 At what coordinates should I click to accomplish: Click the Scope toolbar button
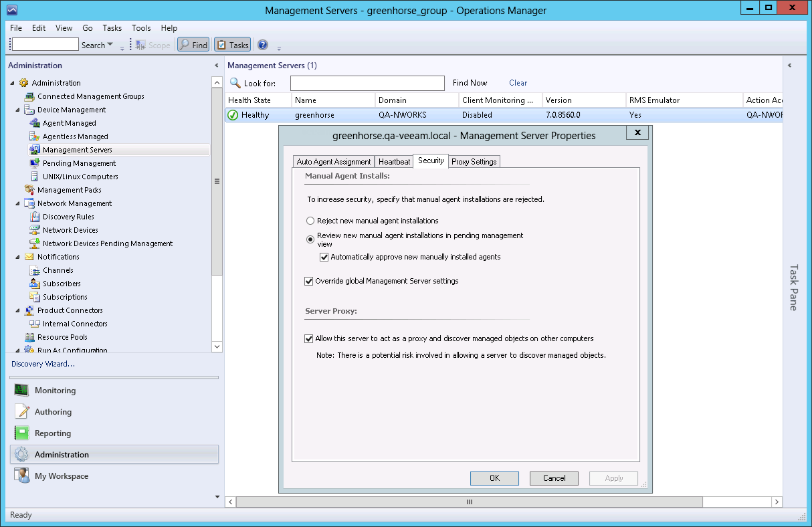click(153, 45)
